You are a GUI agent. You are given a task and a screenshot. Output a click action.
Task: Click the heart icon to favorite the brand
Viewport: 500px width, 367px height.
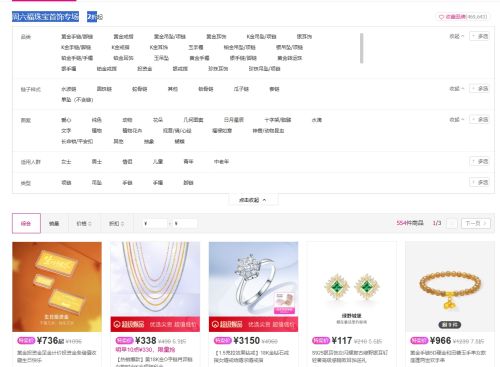pos(441,17)
